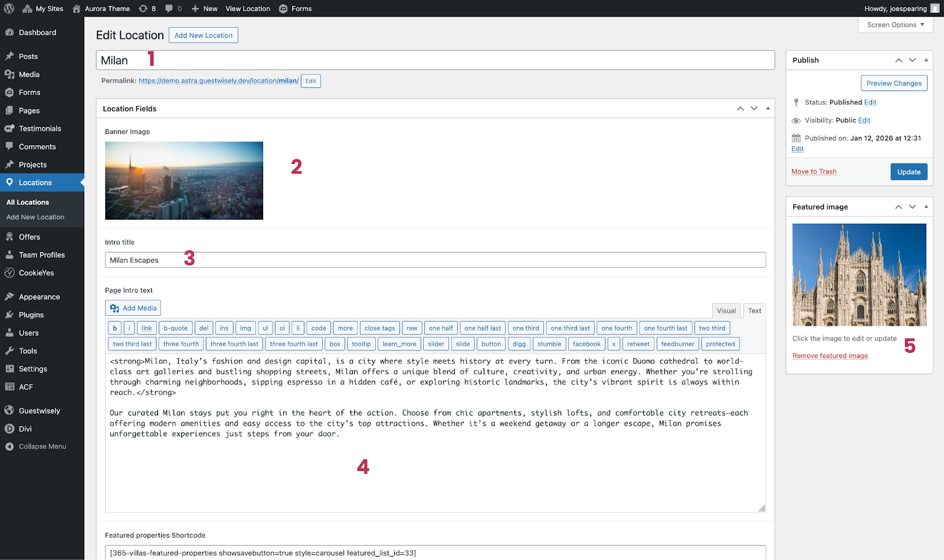Move the Publish panel down
Image resolution: width=944 pixels, height=560 pixels.
coord(912,60)
